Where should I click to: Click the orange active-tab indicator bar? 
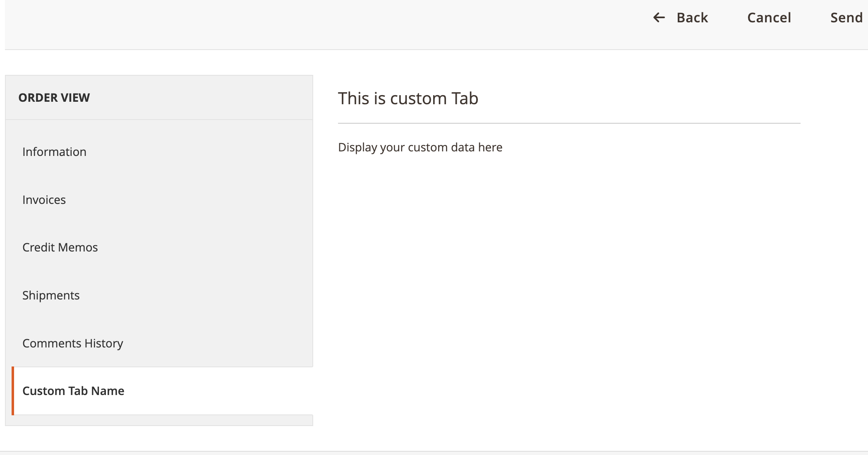[14, 390]
